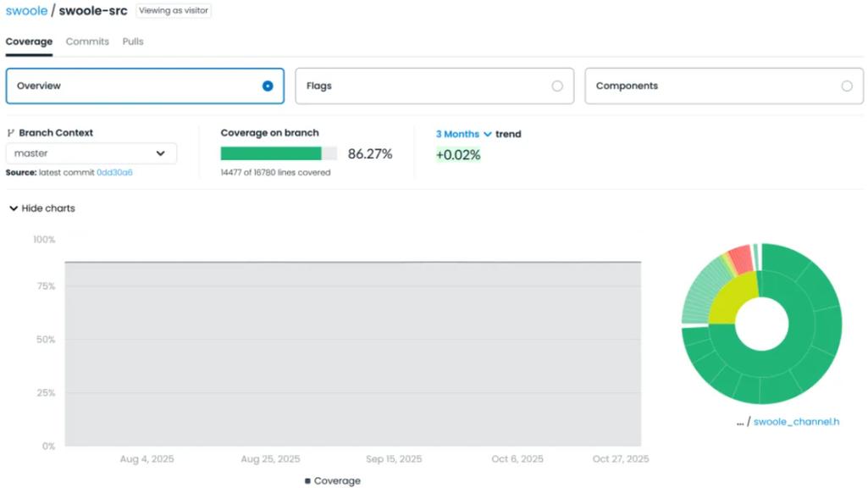This screenshot has height=488, width=868.
Task: Click the 100% y-axis label
Action: [44, 239]
